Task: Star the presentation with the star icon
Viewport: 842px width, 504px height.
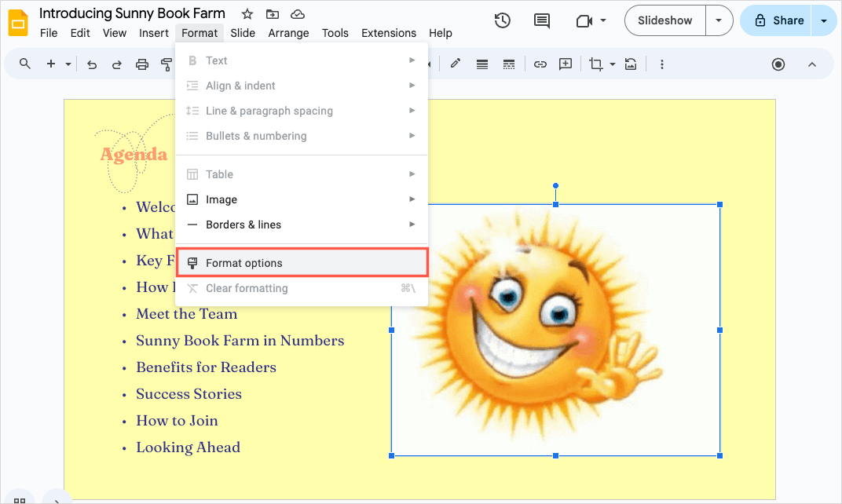Action: pos(247,14)
